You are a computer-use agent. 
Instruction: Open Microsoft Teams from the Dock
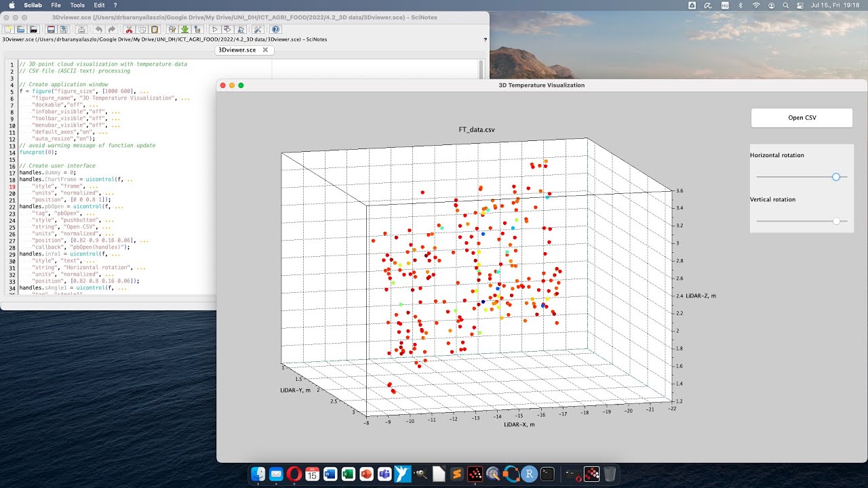point(385,474)
